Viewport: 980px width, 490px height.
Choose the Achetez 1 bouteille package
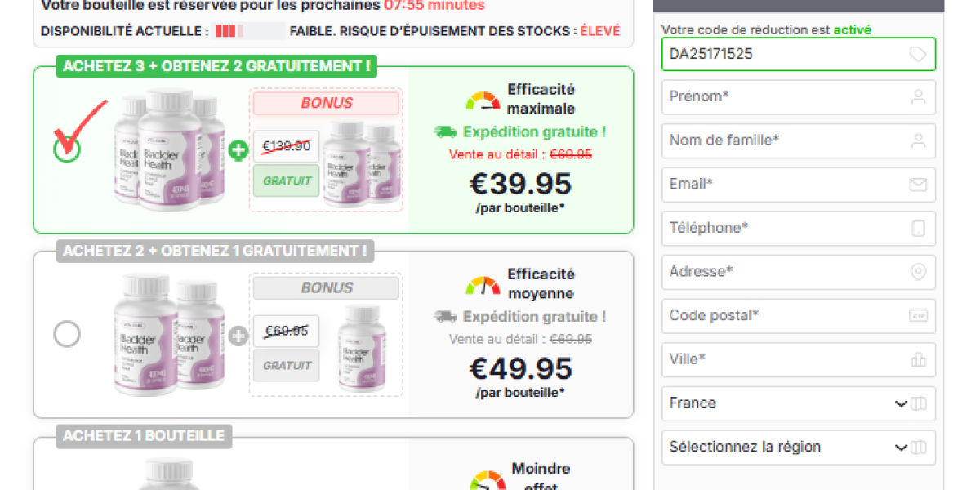click(x=144, y=436)
